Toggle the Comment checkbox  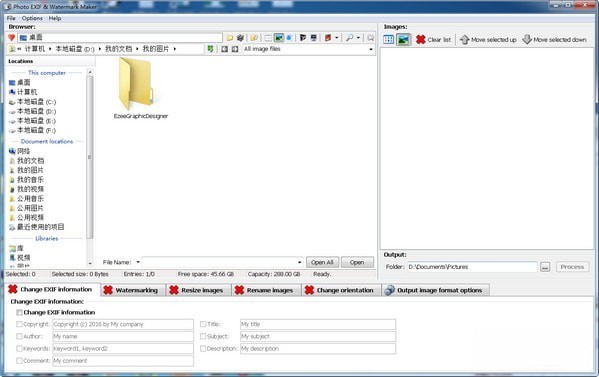click(x=19, y=361)
